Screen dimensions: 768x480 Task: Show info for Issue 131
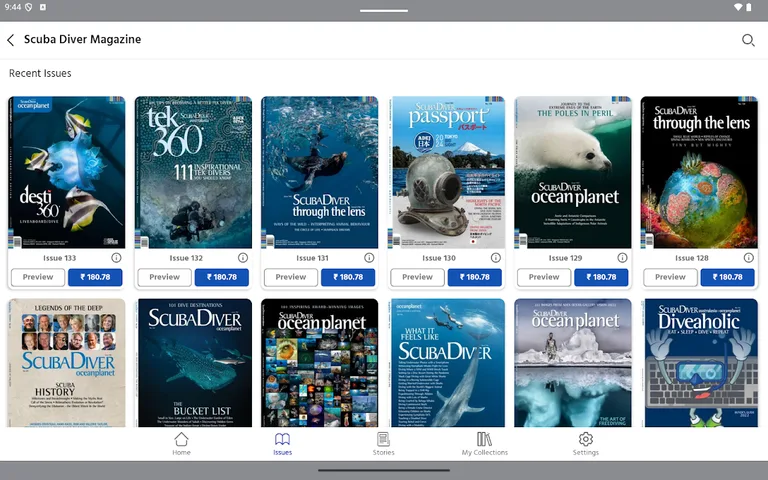click(x=369, y=258)
